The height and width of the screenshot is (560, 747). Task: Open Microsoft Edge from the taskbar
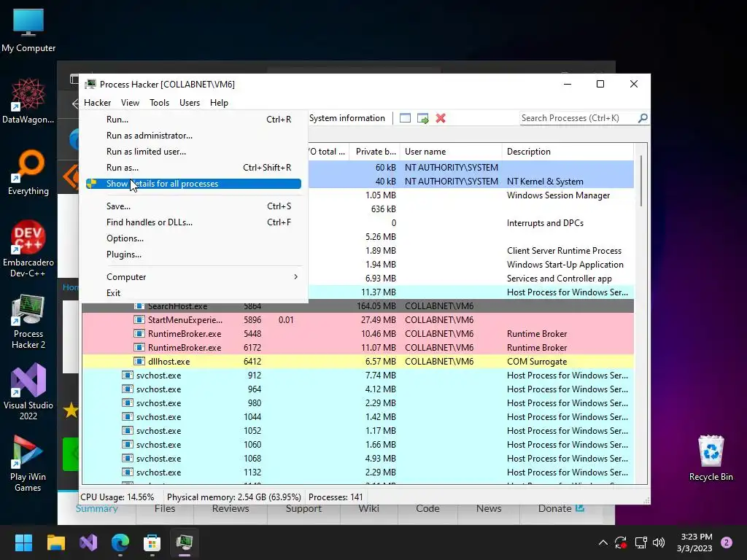tap(120, 542)
